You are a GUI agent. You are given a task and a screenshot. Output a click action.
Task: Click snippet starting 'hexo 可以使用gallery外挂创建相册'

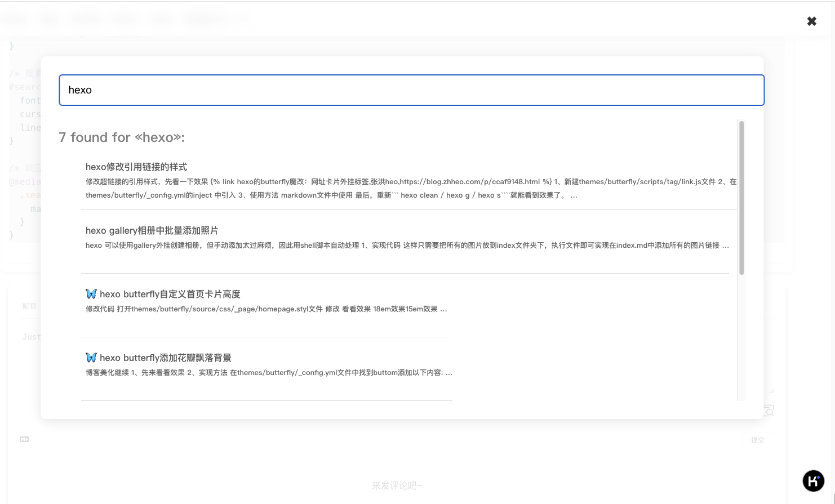coord(407,246)
